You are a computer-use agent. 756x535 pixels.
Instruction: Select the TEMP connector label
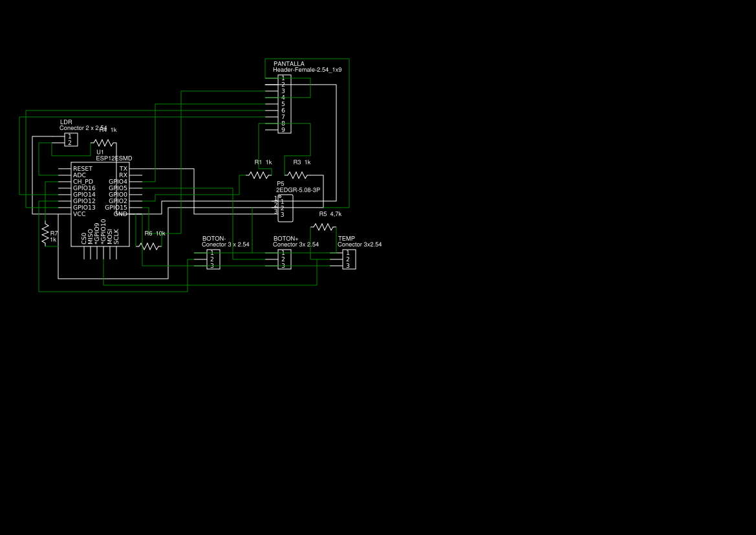point(346,239)
